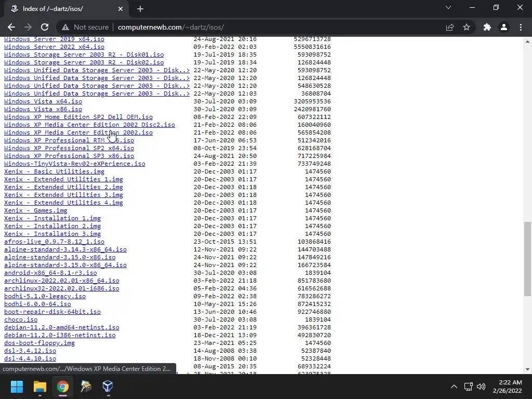This screenshot has height=399, width=532.
Task: Download dos-boot-floppy.img
Action: coord(39,343)
